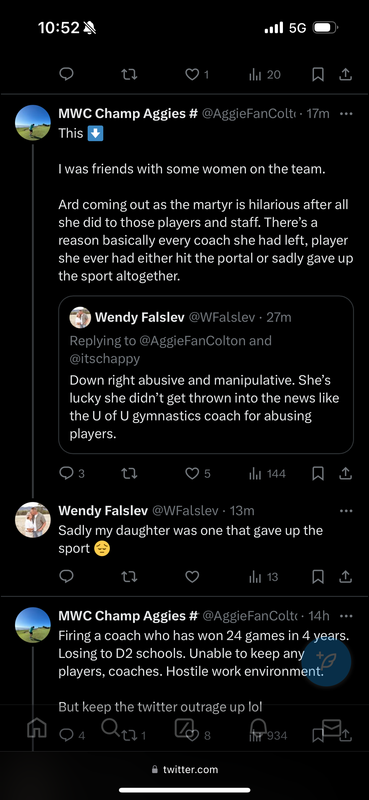Tap the compose new tweet floating button
The width and height of the screenshot is (369, 800).
pyautogui.click(x=326, y=660)
